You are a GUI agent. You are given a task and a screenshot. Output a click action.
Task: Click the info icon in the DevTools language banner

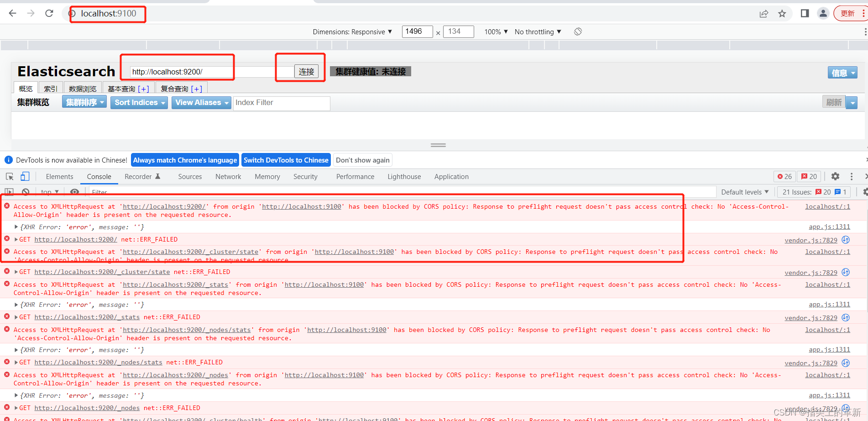8,160
